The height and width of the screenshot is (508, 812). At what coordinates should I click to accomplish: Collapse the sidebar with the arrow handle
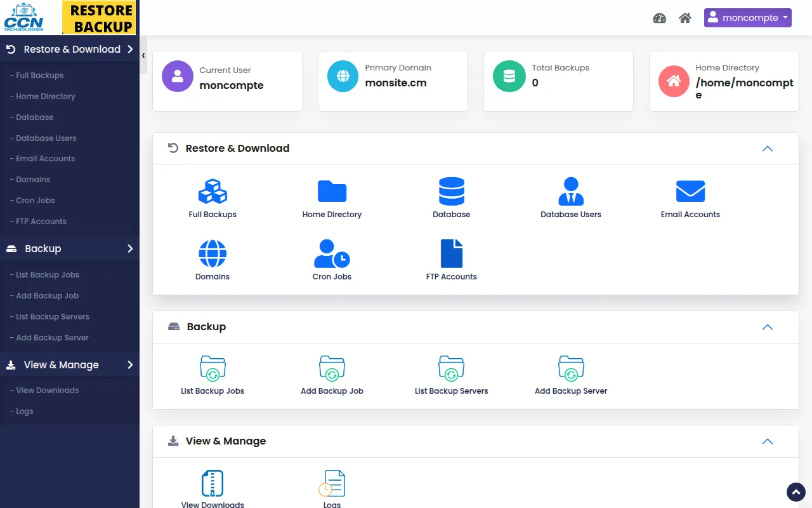[143, 56]
